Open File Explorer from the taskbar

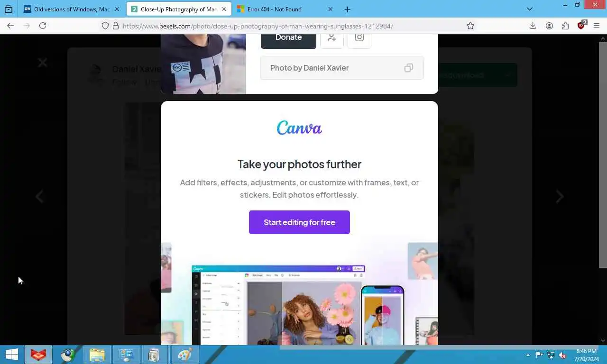click(x=97, y=355)
